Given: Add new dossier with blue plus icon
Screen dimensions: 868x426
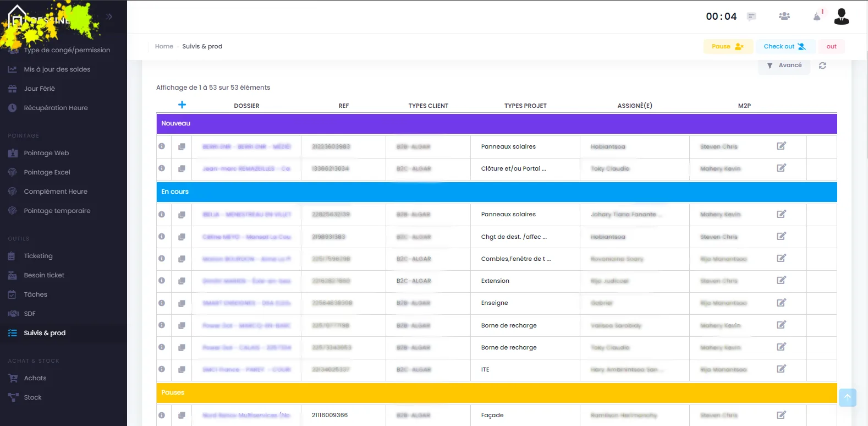Looking at the screenshot, I should tap(182, 105).
